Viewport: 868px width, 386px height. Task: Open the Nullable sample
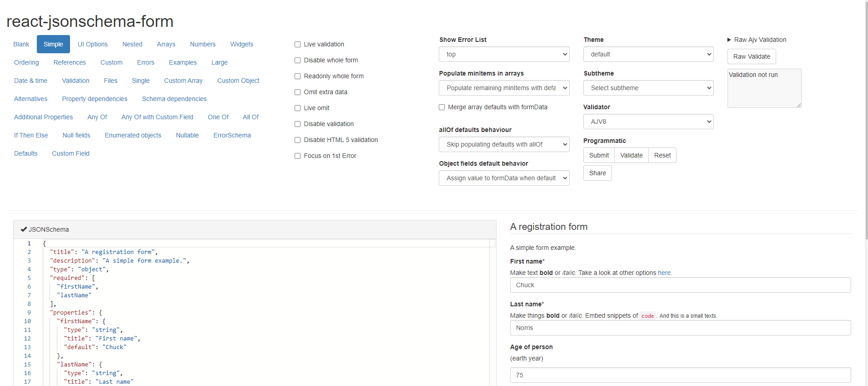point(187,135)
